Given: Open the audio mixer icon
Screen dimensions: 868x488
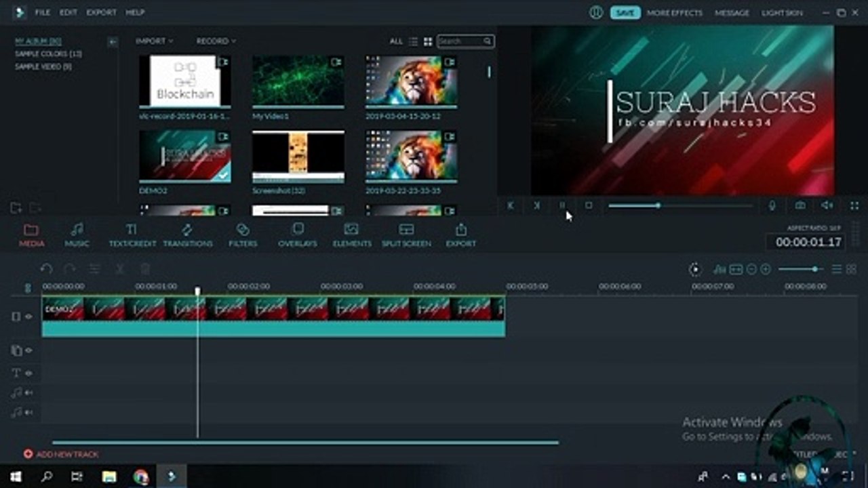Looking at the screenshot, I should [x=719, y=269].
